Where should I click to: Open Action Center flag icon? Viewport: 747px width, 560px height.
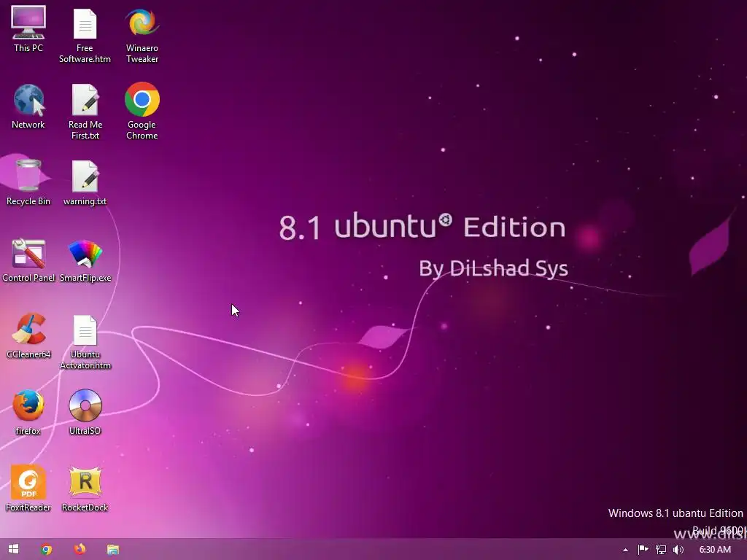[x=643, y=550]
